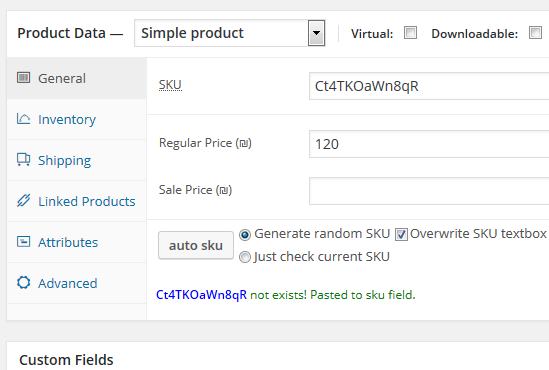549x370 pixels.
Task: Click the Shipping truck icon
Action: [23, 160]
